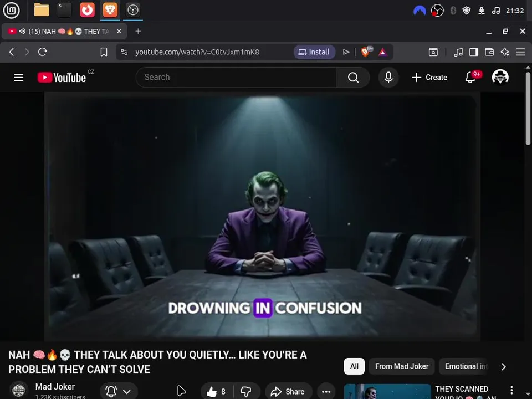The image size is (532, 399).
Task: Select the From Mad Joker chip
Action: click(x=402, y=366)
